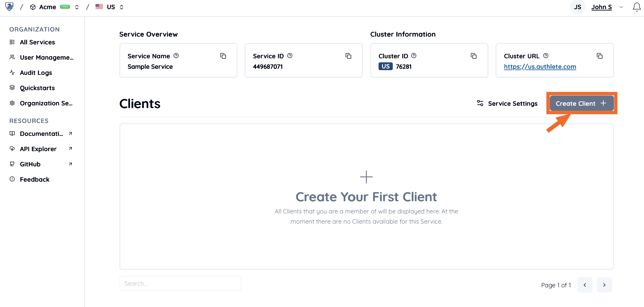Go to the previous clients page
The height and width of the screenshot is (307, 644).
[x=585, y=285]
